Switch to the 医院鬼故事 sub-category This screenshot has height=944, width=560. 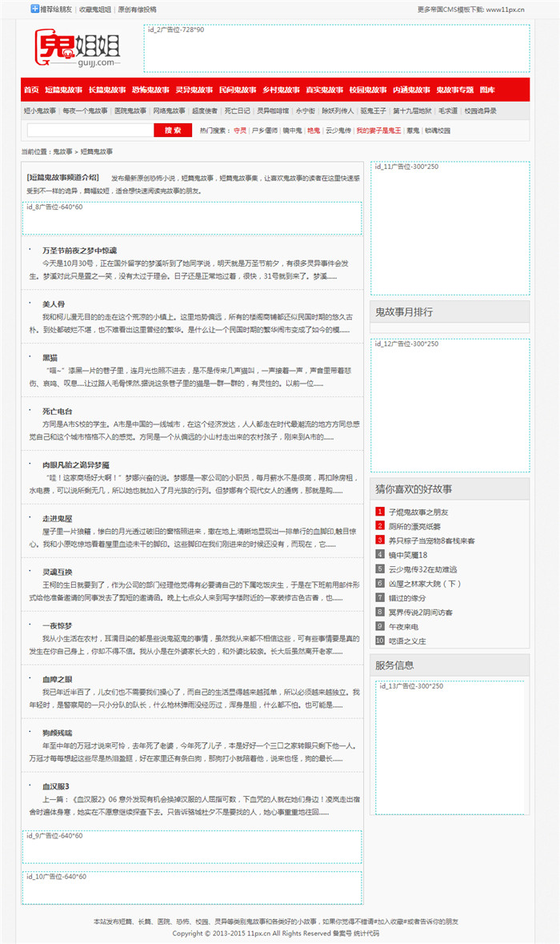point(130,110)
